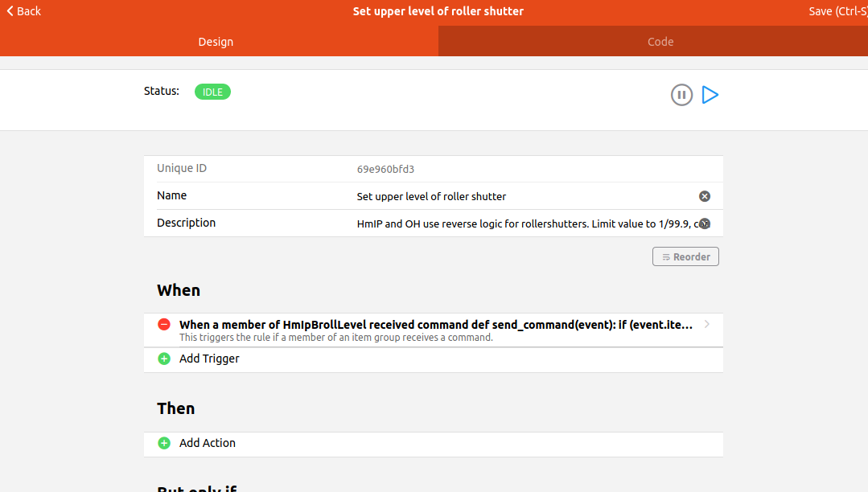Expand the HmIpBrollLevel trigger chevron
868x492 pixels.
click(x=706, y=325)
